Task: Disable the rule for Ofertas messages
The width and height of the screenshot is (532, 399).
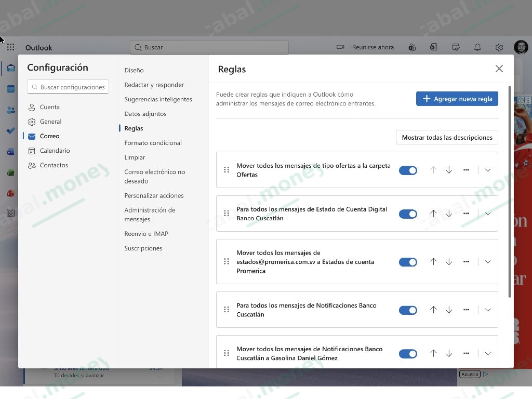Action: point(408,170)
